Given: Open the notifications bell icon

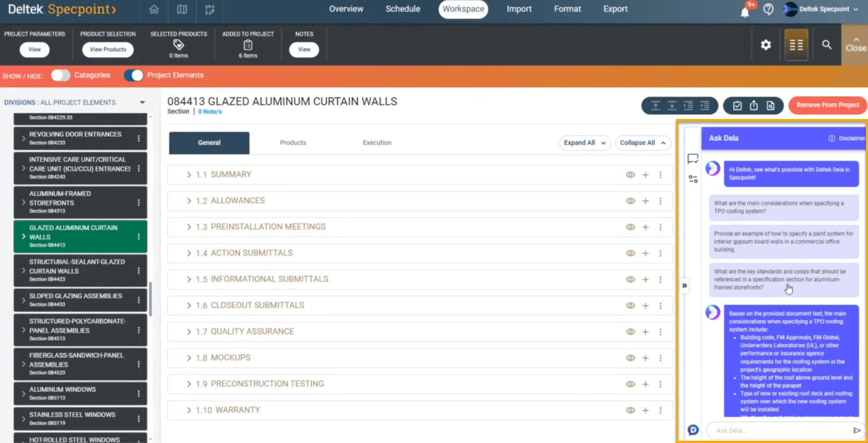Looking at the screenshot, I should (745, 12).
